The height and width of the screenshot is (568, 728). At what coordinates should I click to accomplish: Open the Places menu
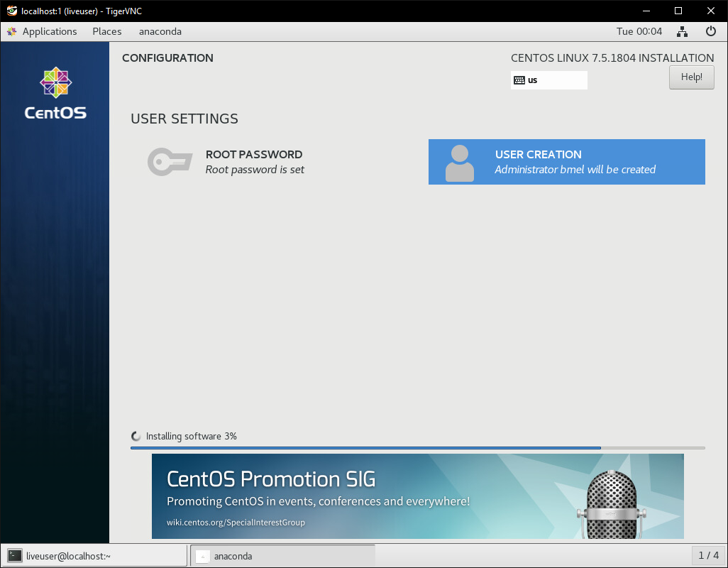107,31
